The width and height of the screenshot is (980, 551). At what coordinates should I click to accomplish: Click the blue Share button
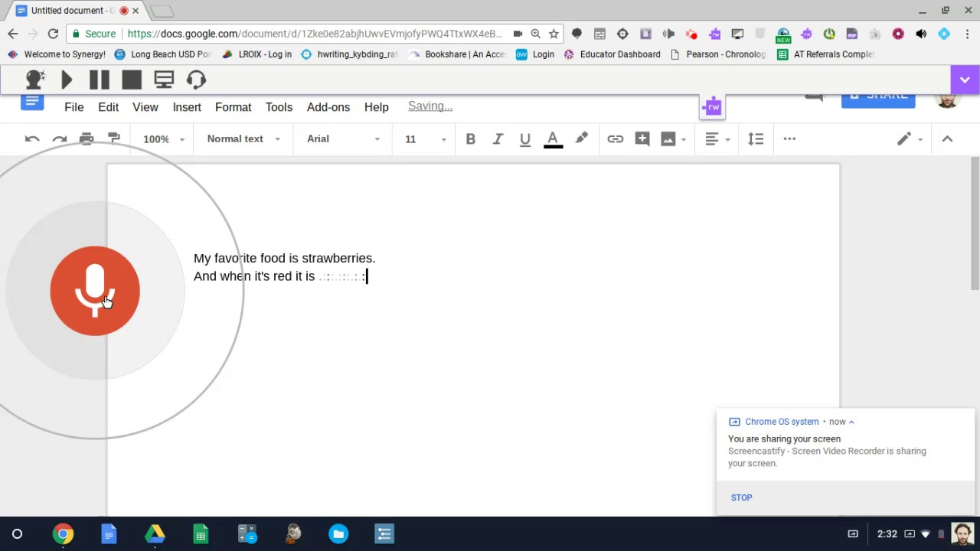[878, 98]
